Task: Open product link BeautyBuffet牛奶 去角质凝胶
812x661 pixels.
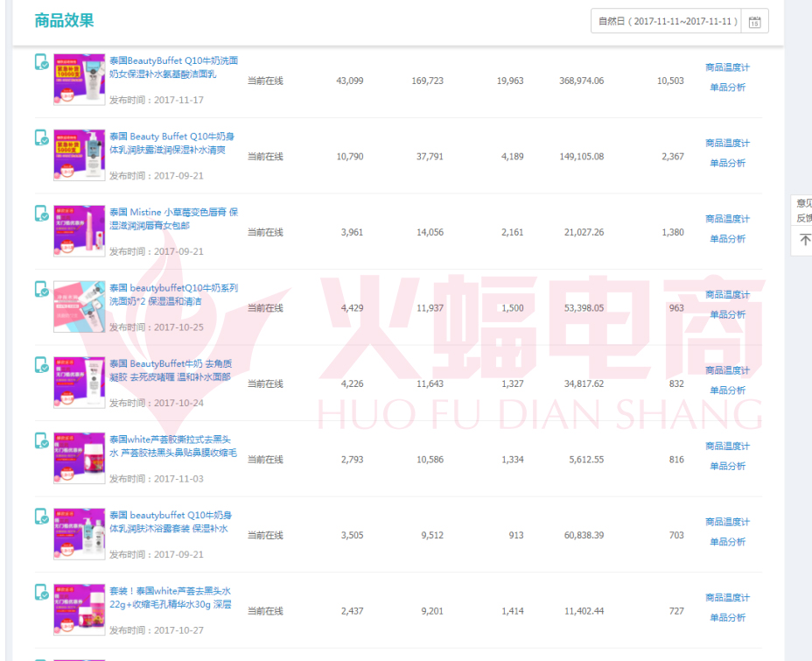Action: pyautogui.click(x=171, y=369)
